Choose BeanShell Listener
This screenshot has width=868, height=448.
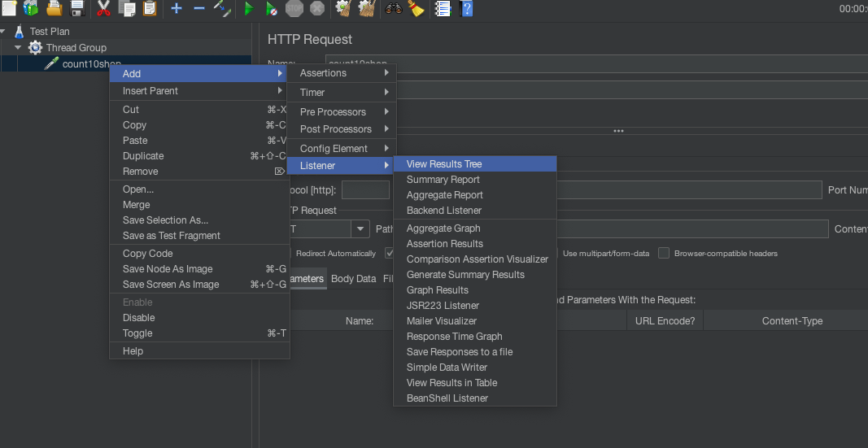[x=475, y=398]
